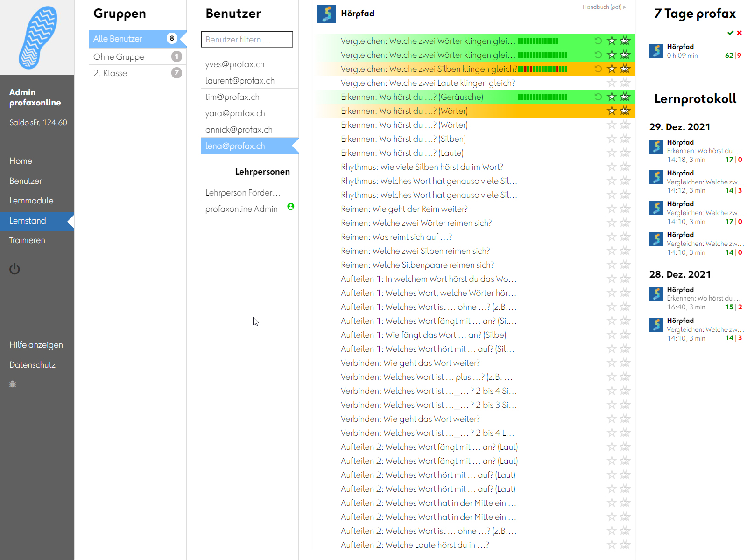Open 14:12 Hörpfad protocol entry
The image size is (747, 560).
click(696, 182)
